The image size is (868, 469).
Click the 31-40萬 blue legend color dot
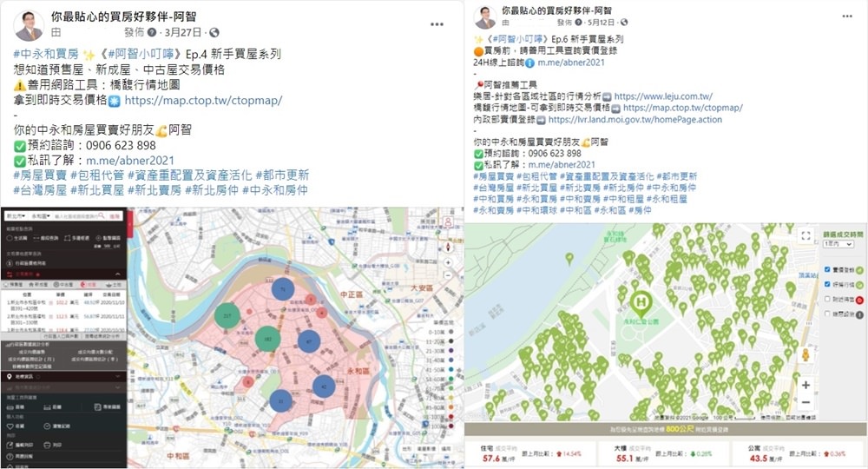pos(451,360)
